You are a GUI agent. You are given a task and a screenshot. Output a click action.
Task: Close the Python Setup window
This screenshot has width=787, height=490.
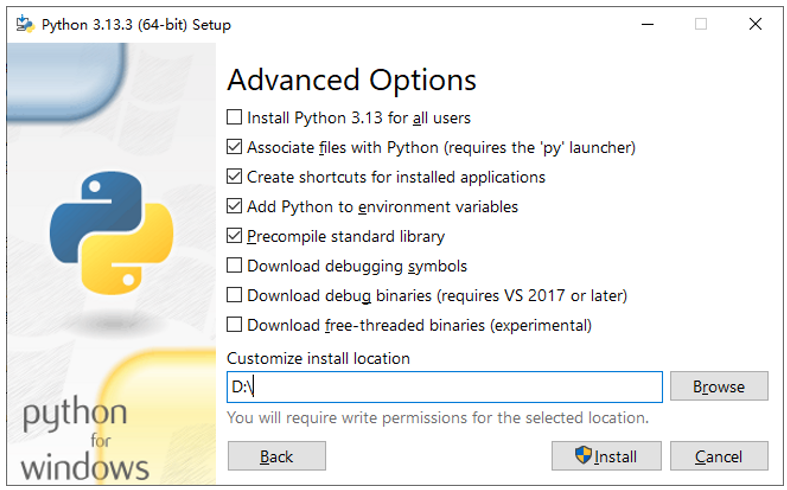coord(755,24)
